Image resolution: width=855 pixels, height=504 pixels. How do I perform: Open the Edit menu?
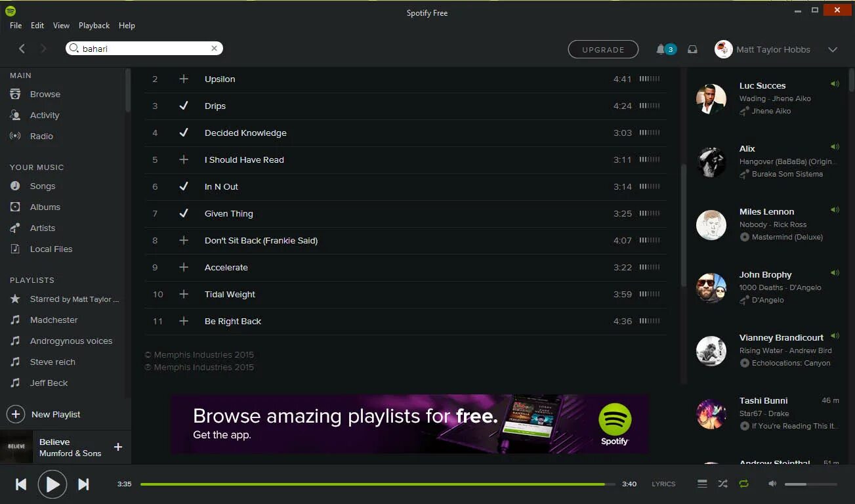point(37,26)
